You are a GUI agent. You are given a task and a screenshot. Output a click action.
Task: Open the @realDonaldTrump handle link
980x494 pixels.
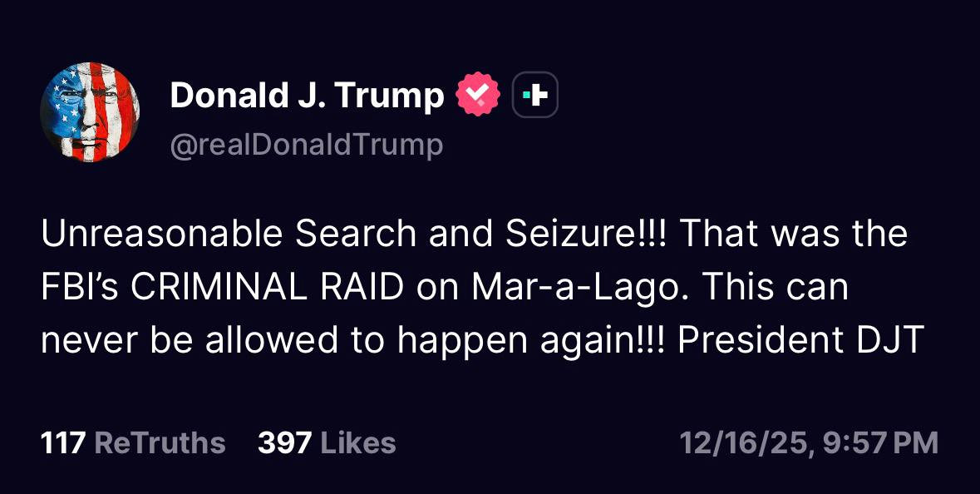[307, 146]
